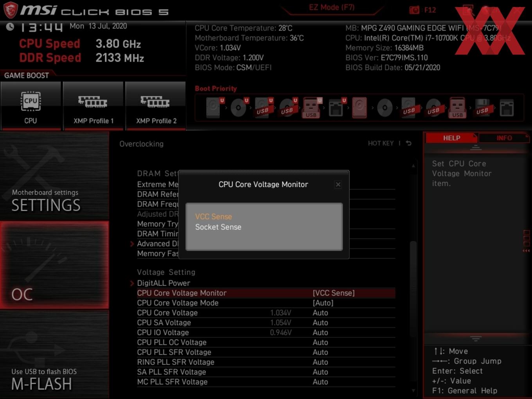Select the MC PLL SFR Voltage Auto field
This screenshot has height=399, width=532.
point(320,382)
